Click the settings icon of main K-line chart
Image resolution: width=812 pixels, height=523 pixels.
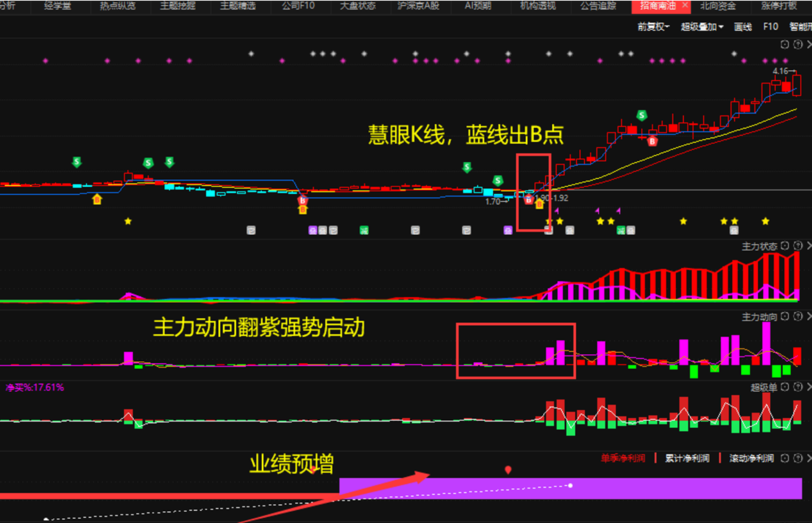(785, 44)
